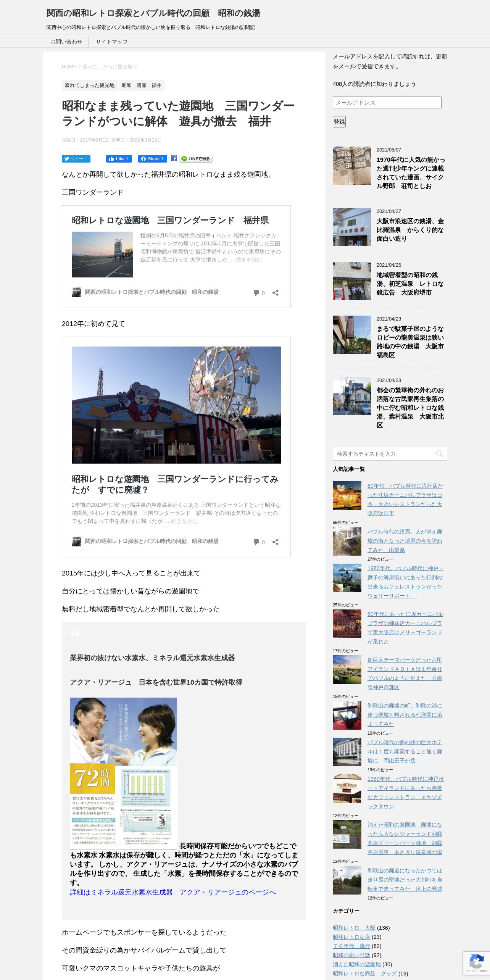Click the EXOTIC TOWN article thumbnail

click(347, 788)
